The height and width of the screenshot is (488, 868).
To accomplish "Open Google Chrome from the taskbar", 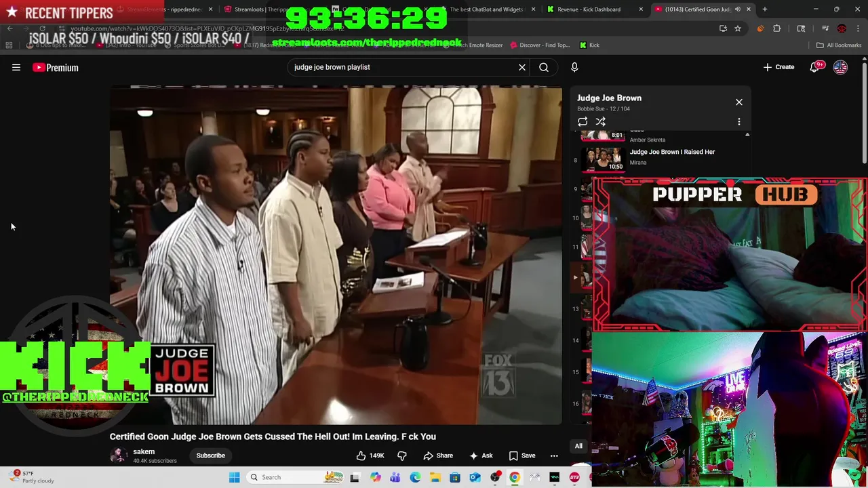I will [515, 477].
